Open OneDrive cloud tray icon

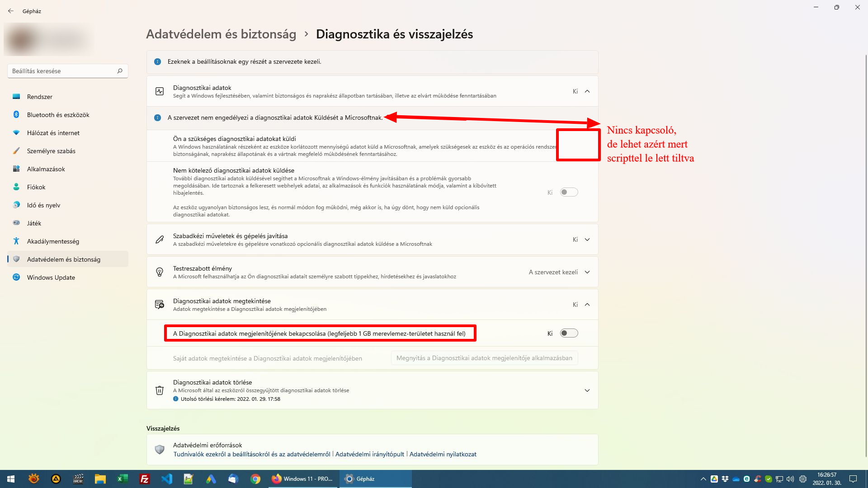(736, 479)
